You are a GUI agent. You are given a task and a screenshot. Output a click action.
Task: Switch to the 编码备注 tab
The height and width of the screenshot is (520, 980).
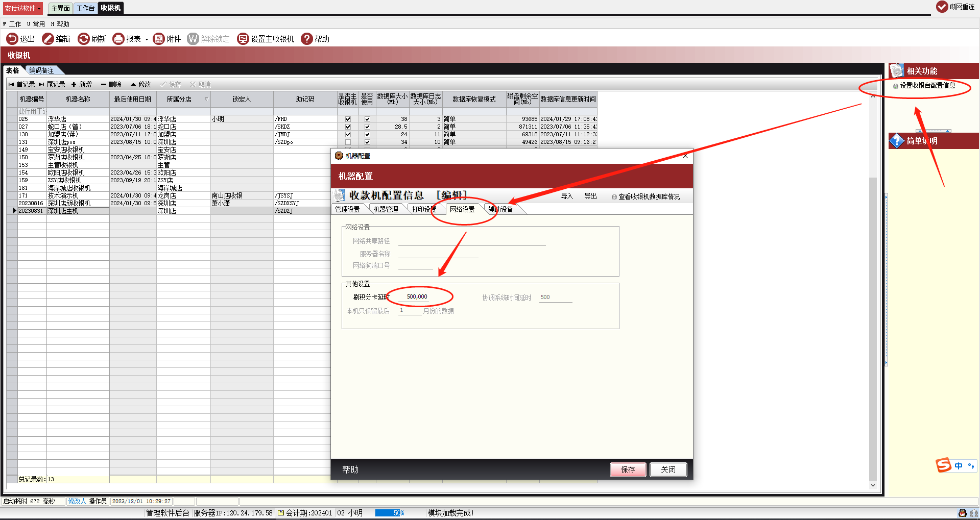[x=41, y=70]
